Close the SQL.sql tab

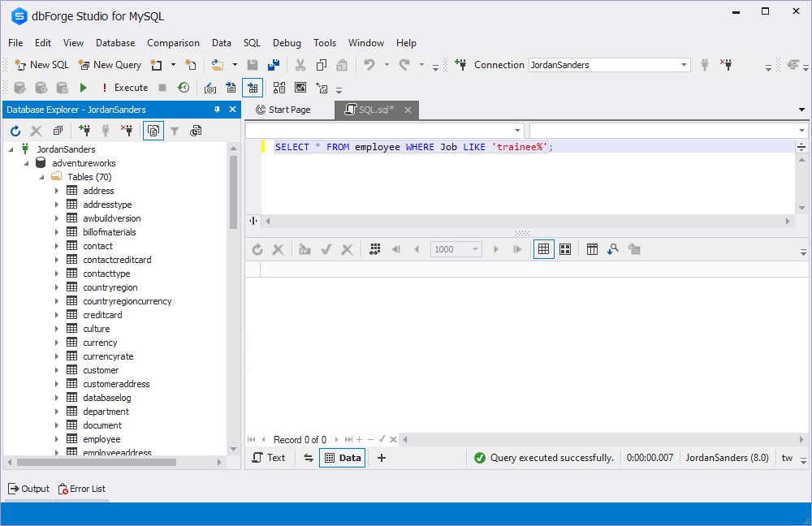coord(408,110)
